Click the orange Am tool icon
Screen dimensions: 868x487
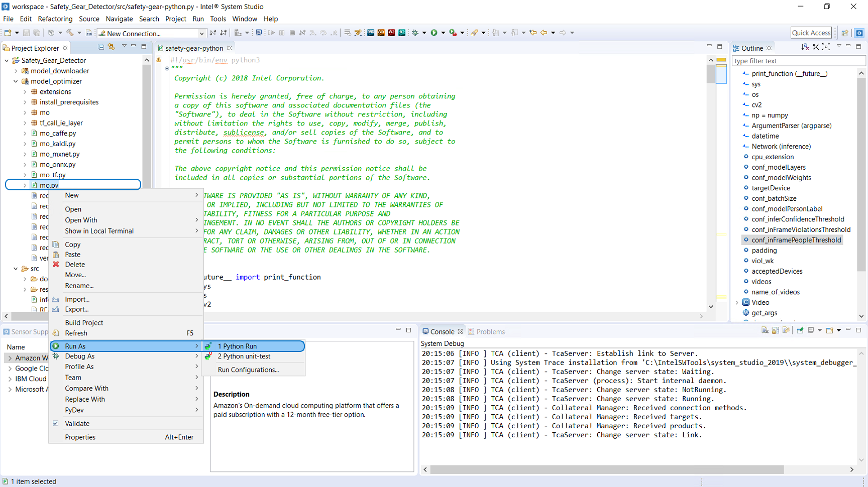click(381, 33)
